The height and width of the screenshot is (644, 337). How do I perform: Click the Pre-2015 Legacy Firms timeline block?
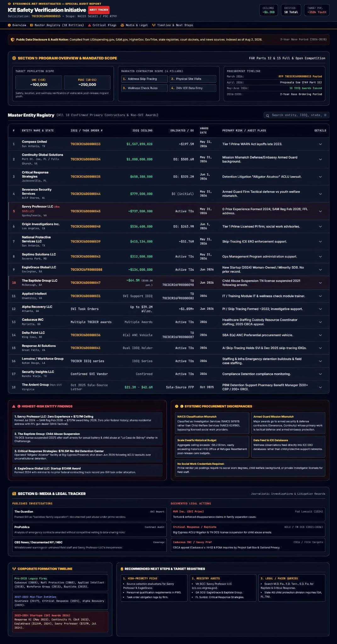point(60,582)
